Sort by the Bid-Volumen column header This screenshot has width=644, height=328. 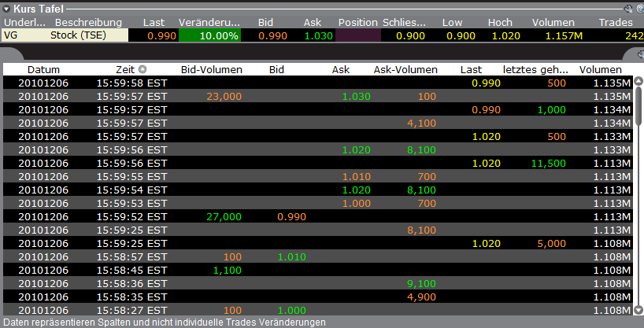pos(212,69)
